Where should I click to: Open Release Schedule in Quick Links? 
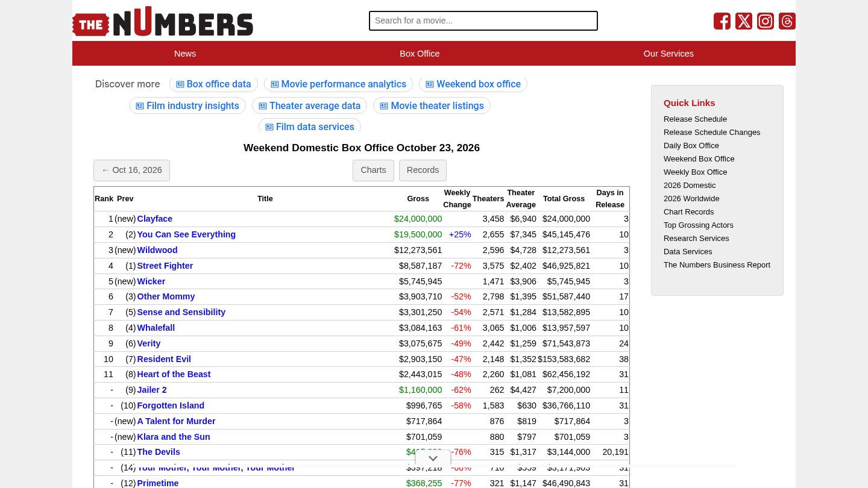(x=695, y=119)
